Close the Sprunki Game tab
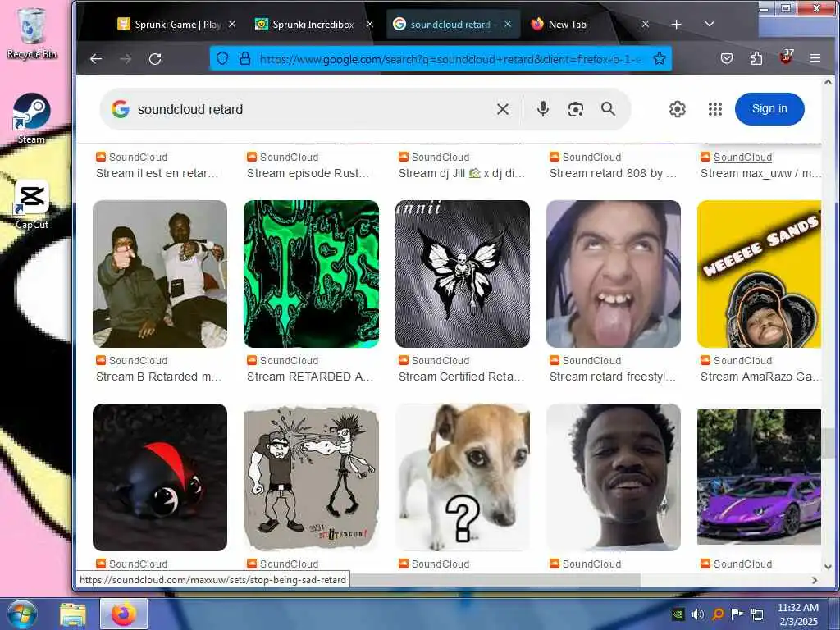 (232, 24)
